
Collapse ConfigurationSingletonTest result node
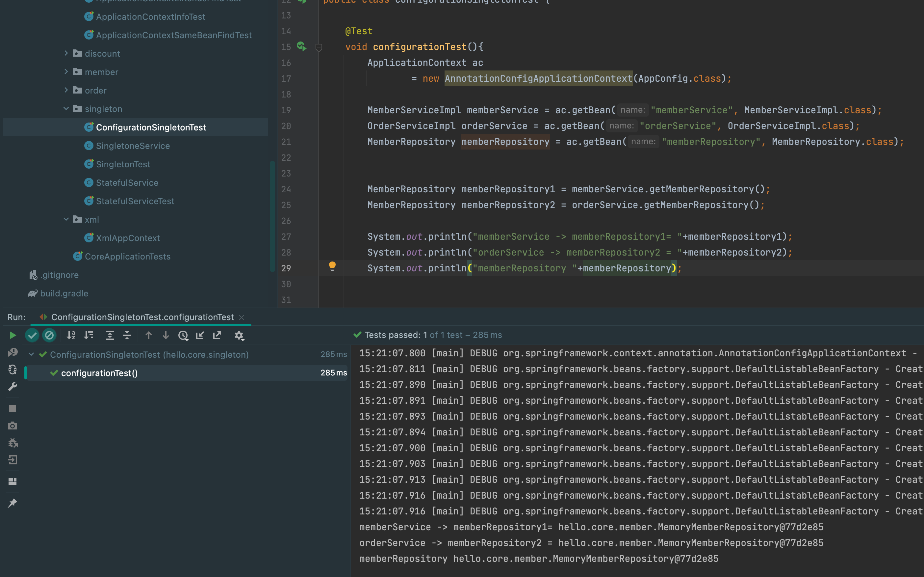pos(31,354)
